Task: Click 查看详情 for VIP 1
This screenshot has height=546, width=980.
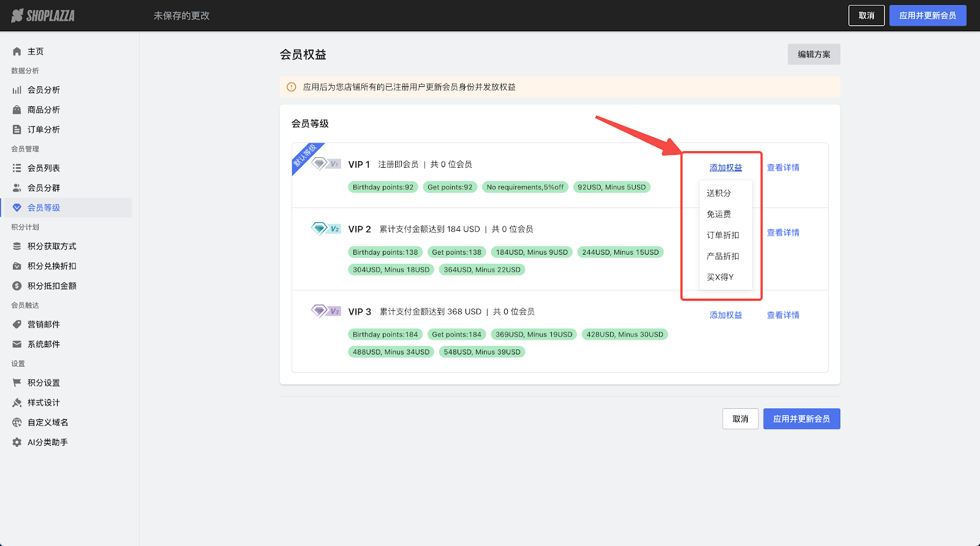Action: (x=783, y=168)
